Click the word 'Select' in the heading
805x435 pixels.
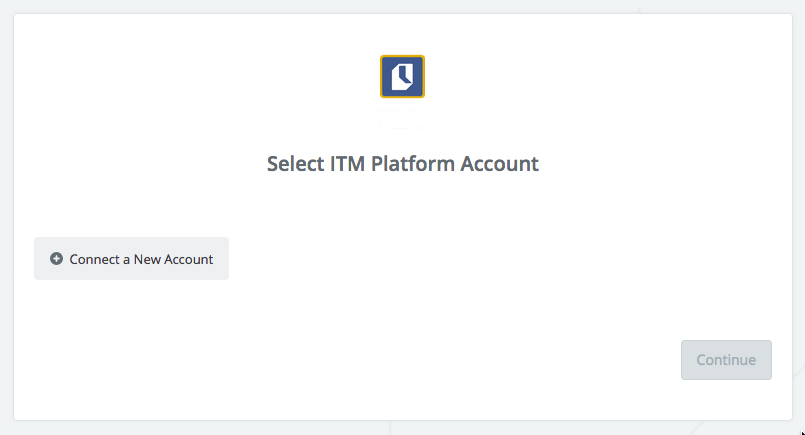tap(296, 164)
